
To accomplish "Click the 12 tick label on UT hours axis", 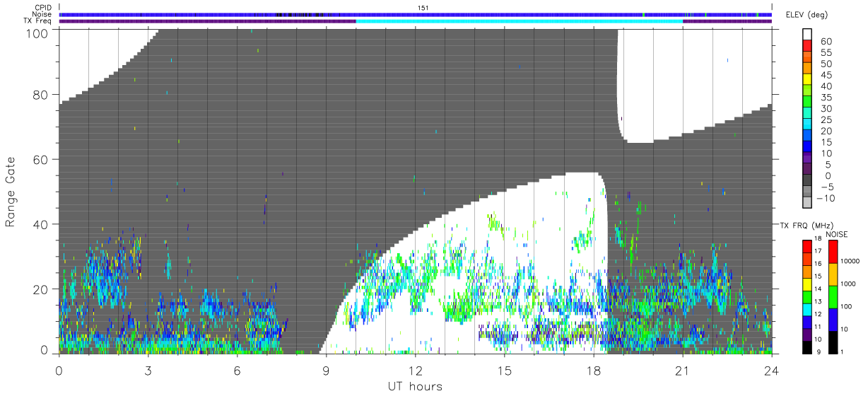I will 415,370.
